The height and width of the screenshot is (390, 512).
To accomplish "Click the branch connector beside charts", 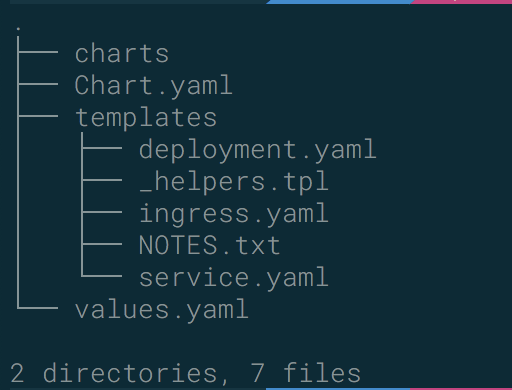I will coord(37,52).
